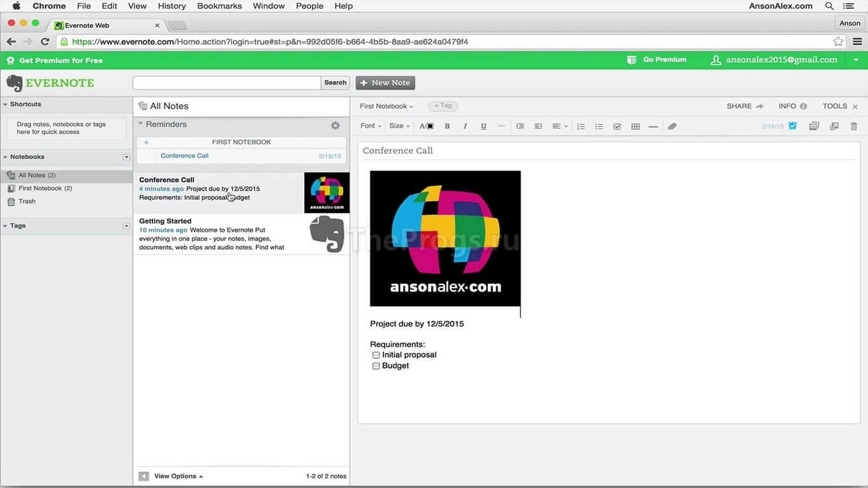Open the Bookmarks menu
The image size is (868, 488).
click(x=219, y=6)
